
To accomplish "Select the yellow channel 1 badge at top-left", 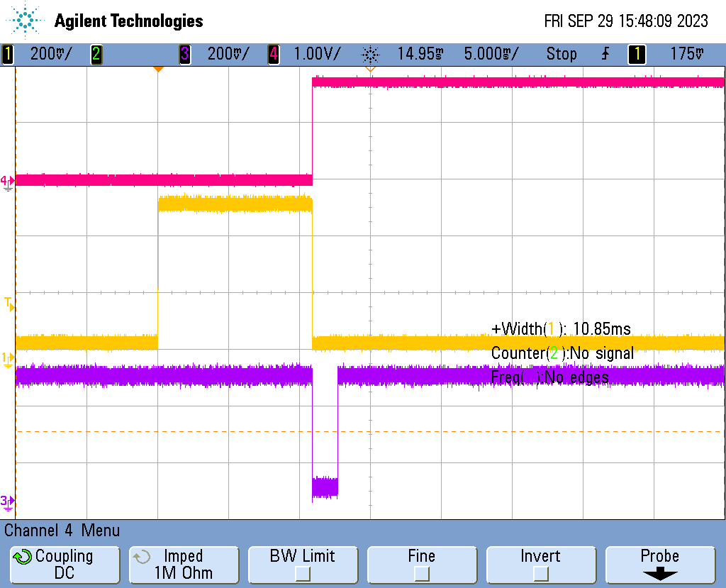I will point(8,54).
